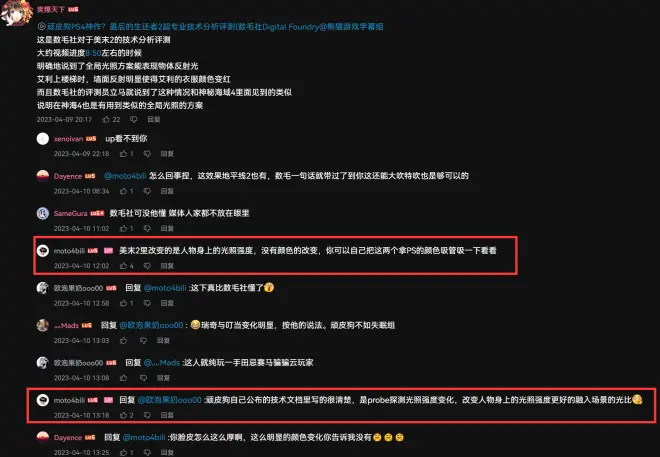This screenshot has height=457, width=660.
Task: Jump to video timestamp 8:50
Action: click(93, 53)
